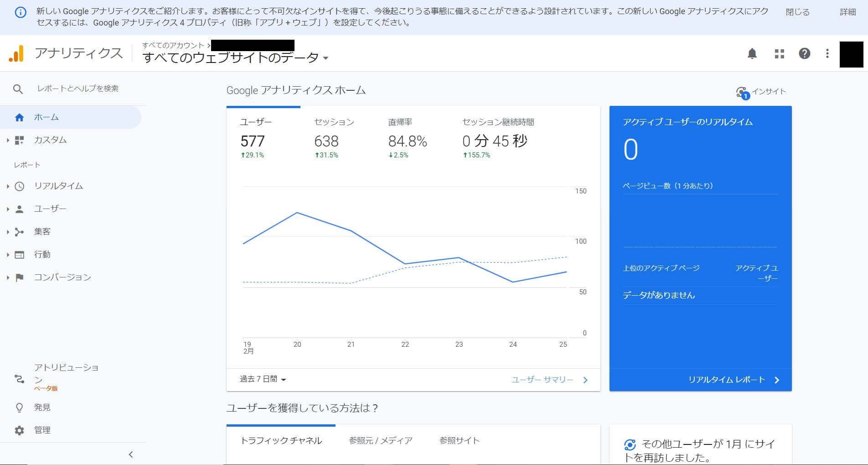This screenshot has height=465, width=868.
Task: Open the notifications bell
Action: tap(753, 53)
